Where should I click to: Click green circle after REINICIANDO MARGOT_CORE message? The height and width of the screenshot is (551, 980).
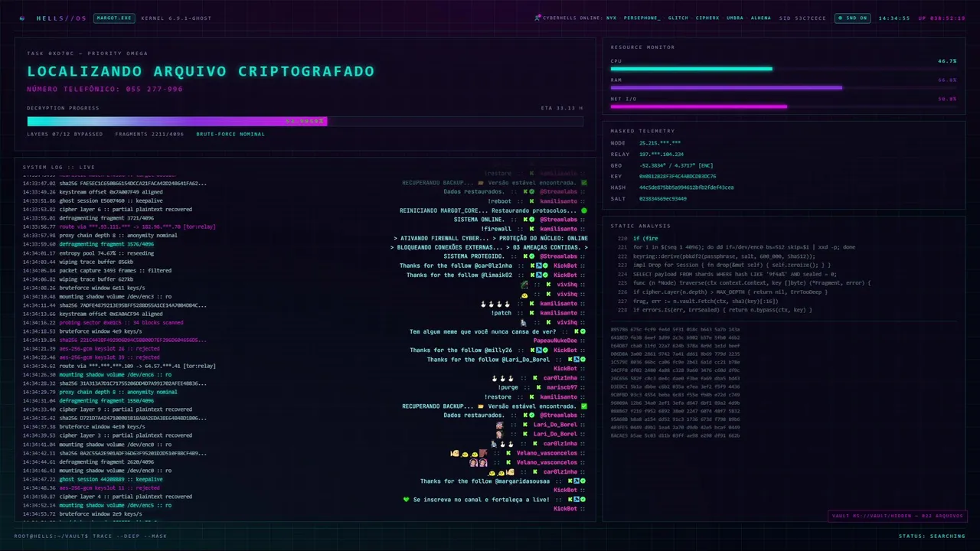coord(584,210)
